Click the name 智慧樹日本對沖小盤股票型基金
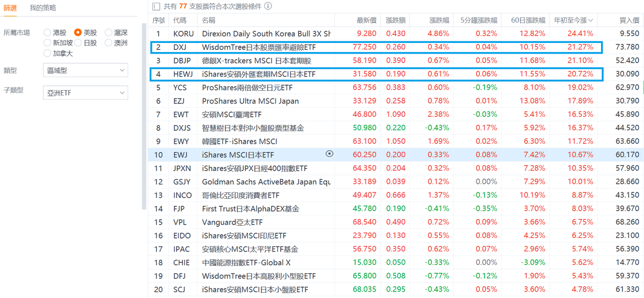The image size is (644, 298). click(253, 128)
